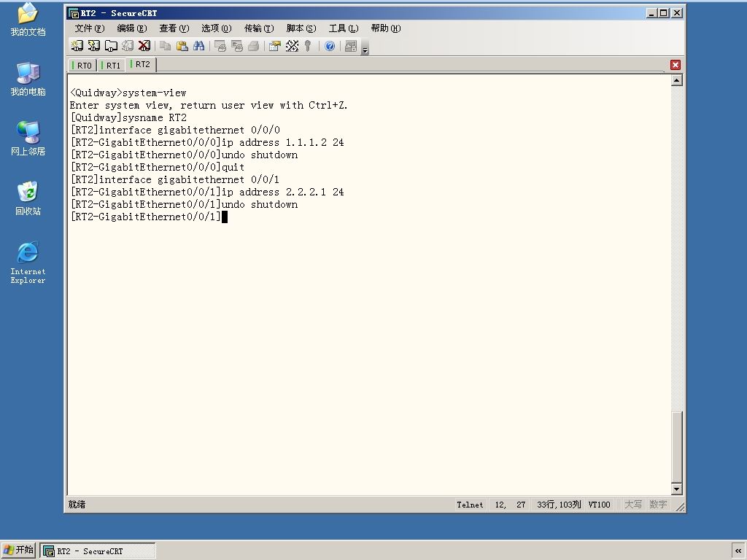Image resolution: width=747 pixels, height=560 pixels.
Task: Click the Disconnect red X icon
Action: click(144, 46)
